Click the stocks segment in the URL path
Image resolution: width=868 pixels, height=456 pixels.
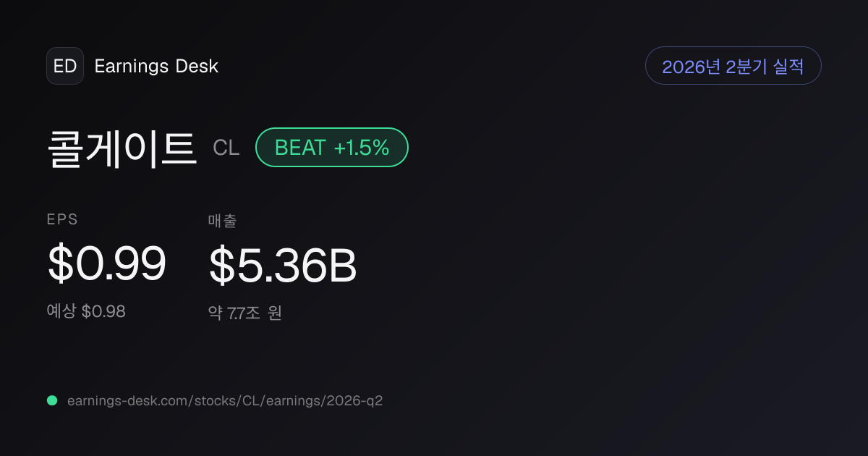[x=210, y=400]
